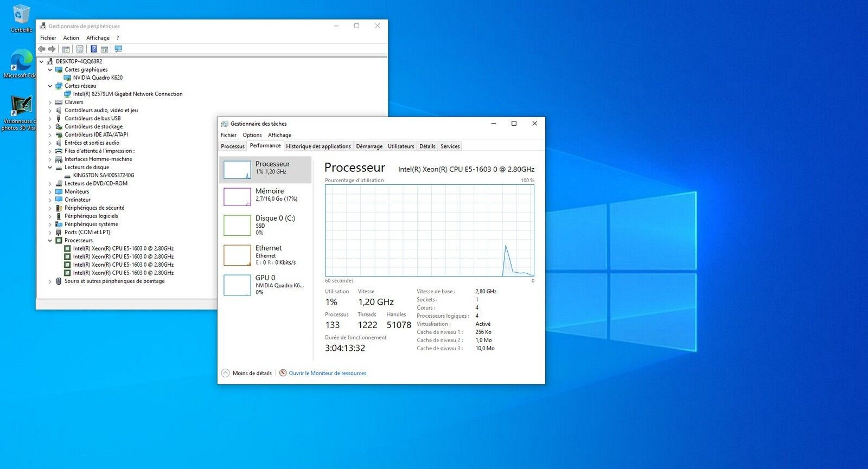Select the Ethernet performance item
Image resolution: width=868 pixels, height=469 pixels.
pyautogui.click(x=265, y=255)
